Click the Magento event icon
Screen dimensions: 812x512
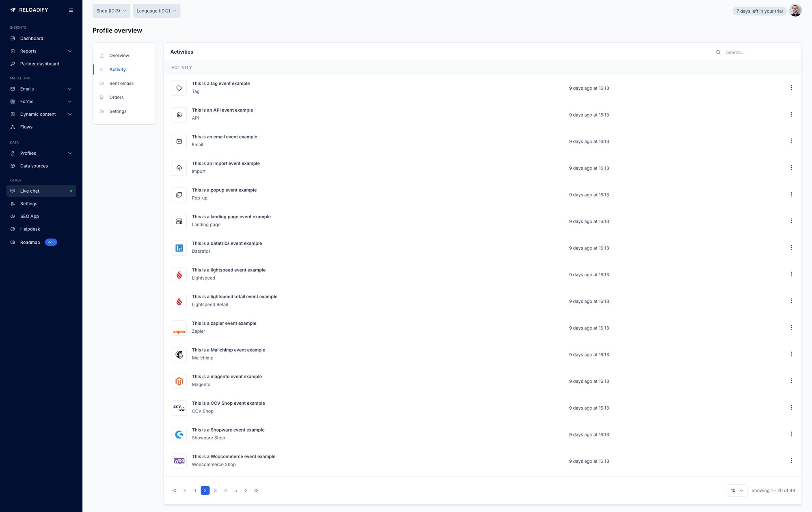(x=179, y=381)
